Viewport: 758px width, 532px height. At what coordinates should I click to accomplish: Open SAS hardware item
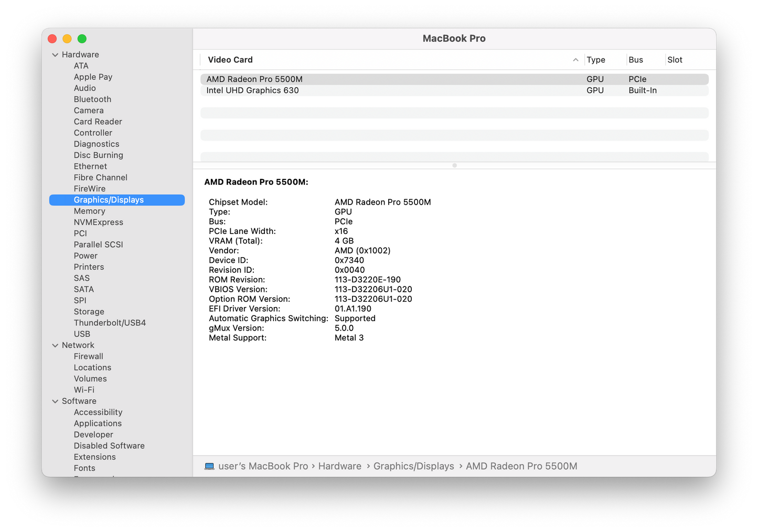[x=82, y=279]
